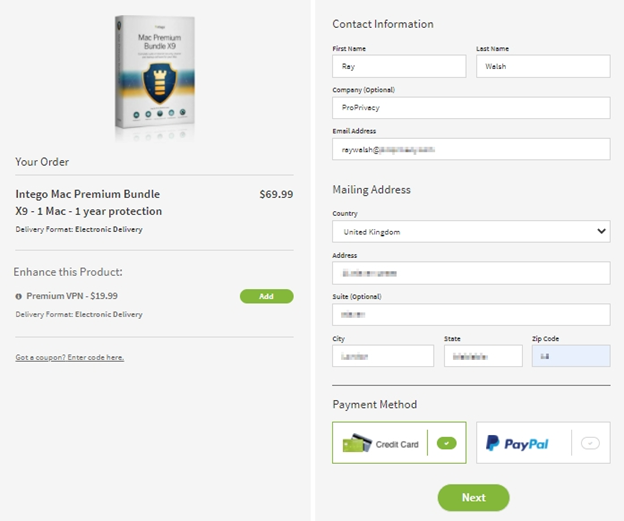Select the Credit Card green check toggle

pos(447,443)
